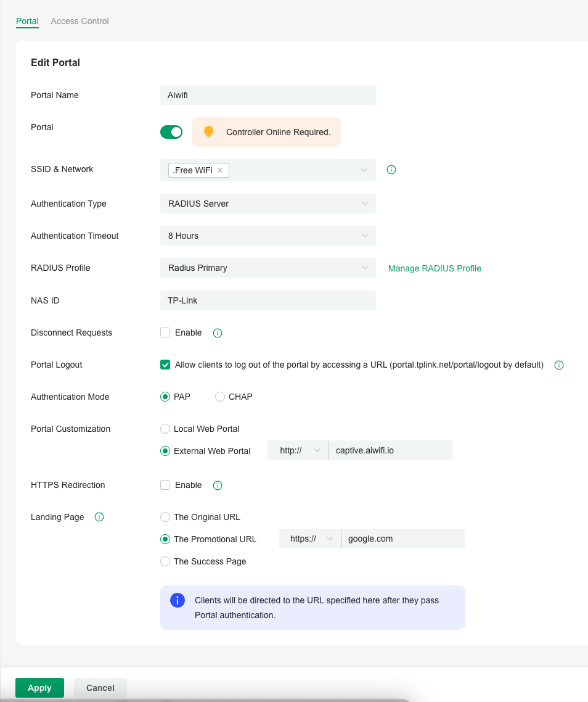Switch to the Access Control tab
Screen dimensions: 588x702
[80, 21]
